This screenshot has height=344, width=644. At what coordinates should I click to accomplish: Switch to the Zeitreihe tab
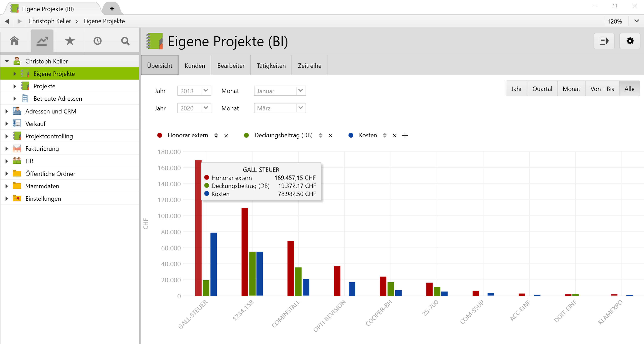pyautogui.click(x=309, y=66)
